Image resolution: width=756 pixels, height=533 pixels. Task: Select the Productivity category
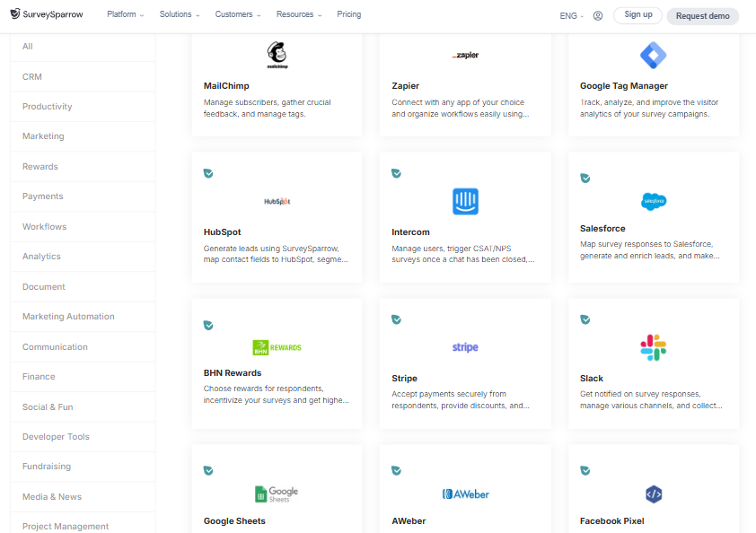[83, 107]
